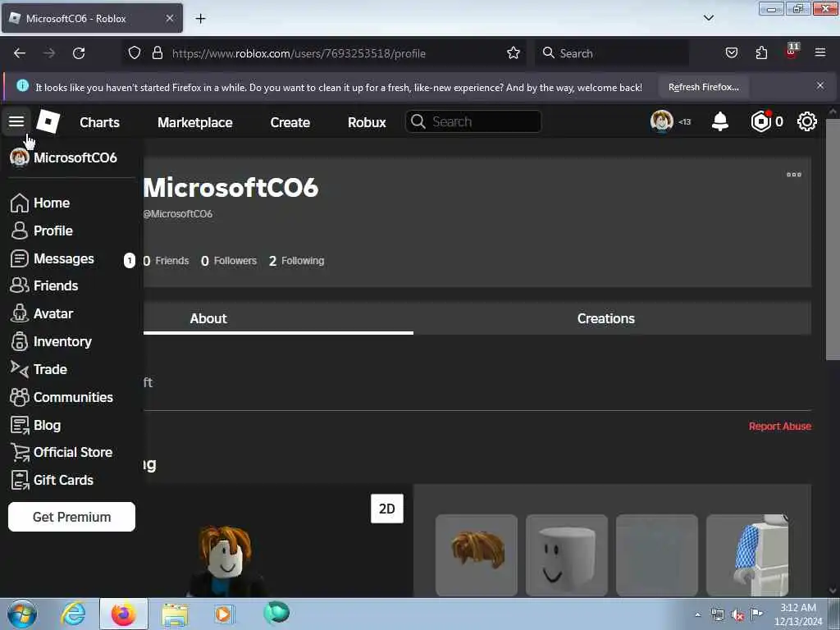Screen dimensions: 840x630
Task: Focus the Firefox toolbar Search box
Action: coord(612,53)
